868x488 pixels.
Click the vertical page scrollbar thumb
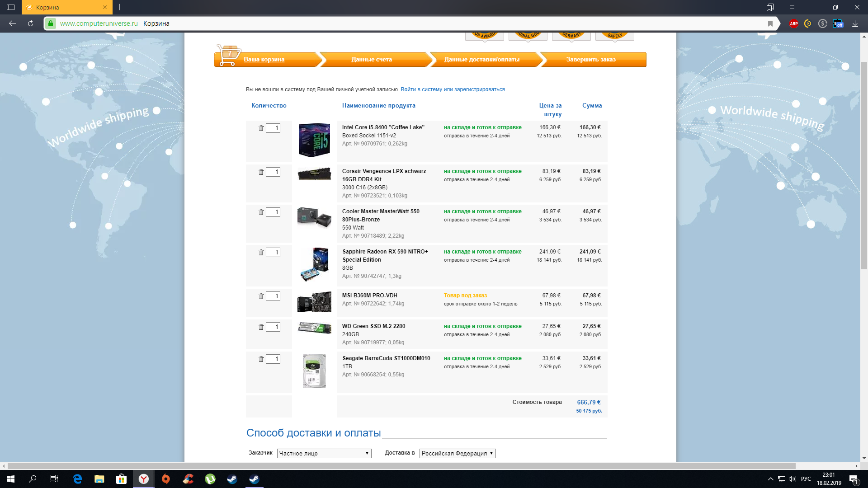click(x=864, y=166)
